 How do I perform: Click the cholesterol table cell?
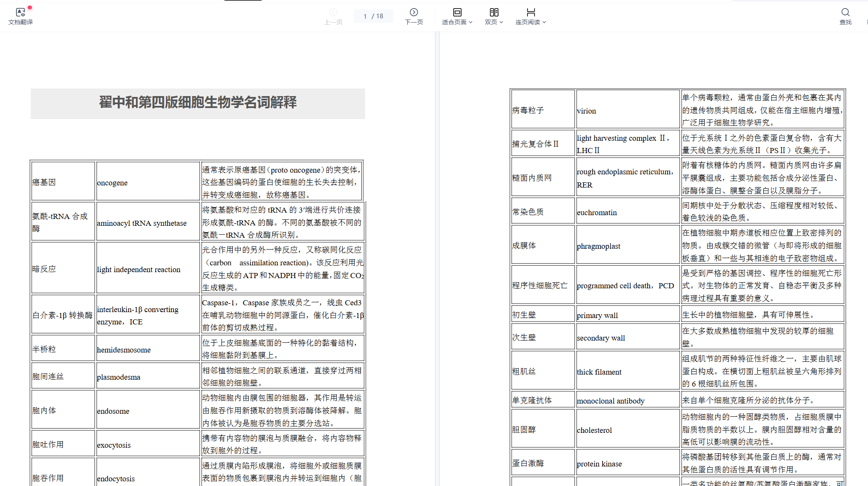coord(594,430)
